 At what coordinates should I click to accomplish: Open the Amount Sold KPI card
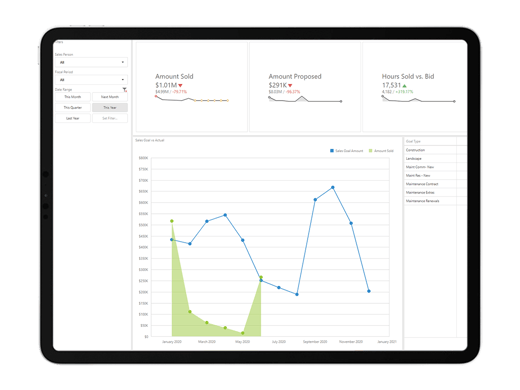pos(192,87)
